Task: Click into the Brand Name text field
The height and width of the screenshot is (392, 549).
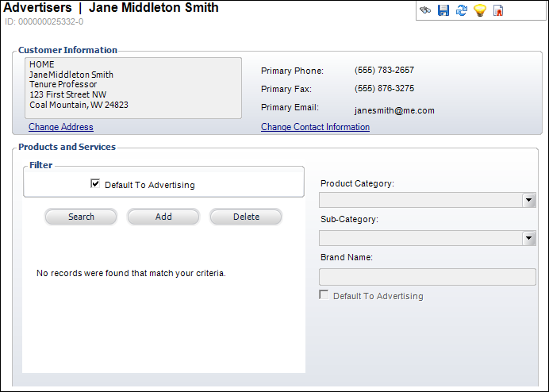Action: (427, 277)
